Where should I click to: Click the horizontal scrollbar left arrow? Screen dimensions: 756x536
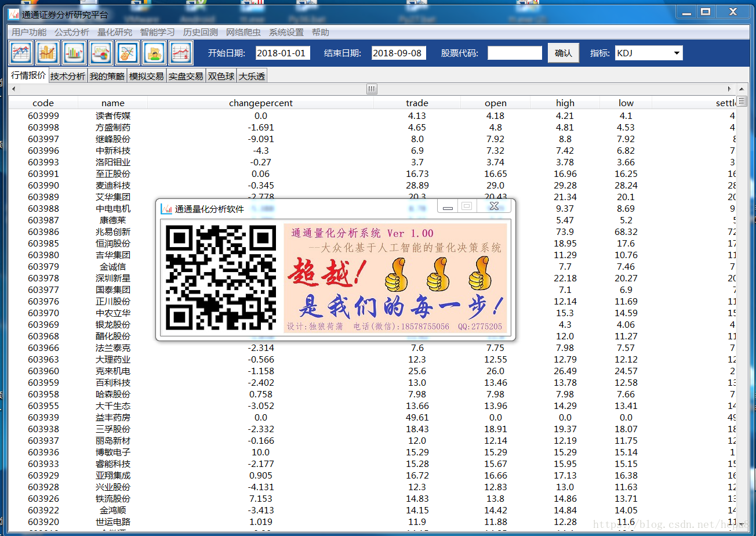click(x=14, y=89)
